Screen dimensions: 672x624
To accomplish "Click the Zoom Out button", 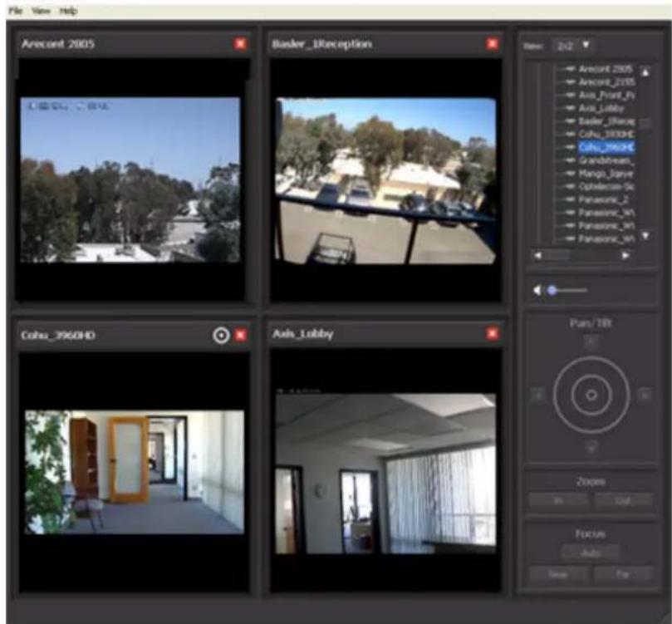I will point(624,500).
